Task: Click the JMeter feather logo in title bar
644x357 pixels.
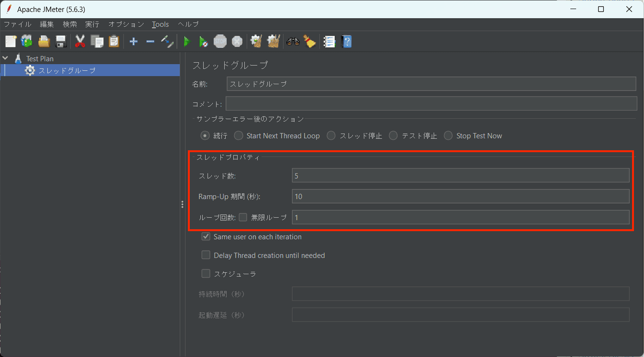Action: 9,9
